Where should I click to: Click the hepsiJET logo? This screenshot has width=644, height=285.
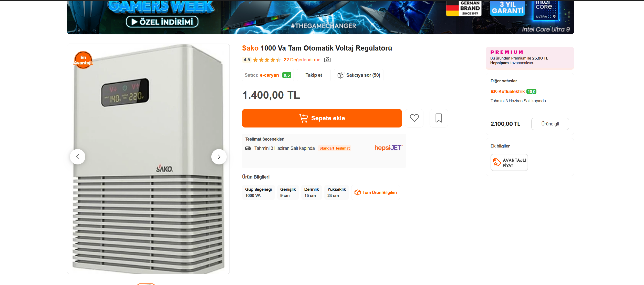pos(388,148)
